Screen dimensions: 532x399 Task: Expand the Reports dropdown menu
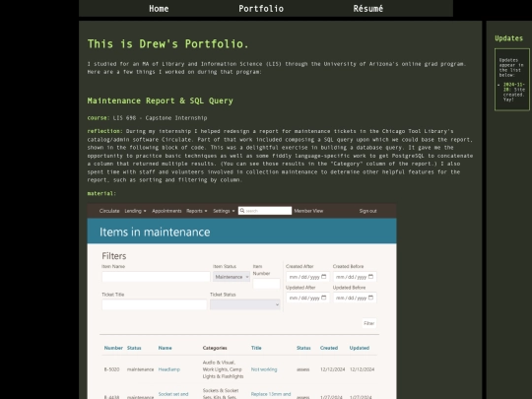click(x=196, y=211)
